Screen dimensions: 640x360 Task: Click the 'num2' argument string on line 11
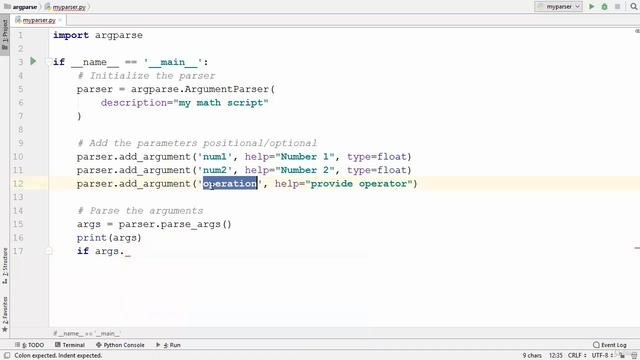pyautogui.click(x=215, y=170)
